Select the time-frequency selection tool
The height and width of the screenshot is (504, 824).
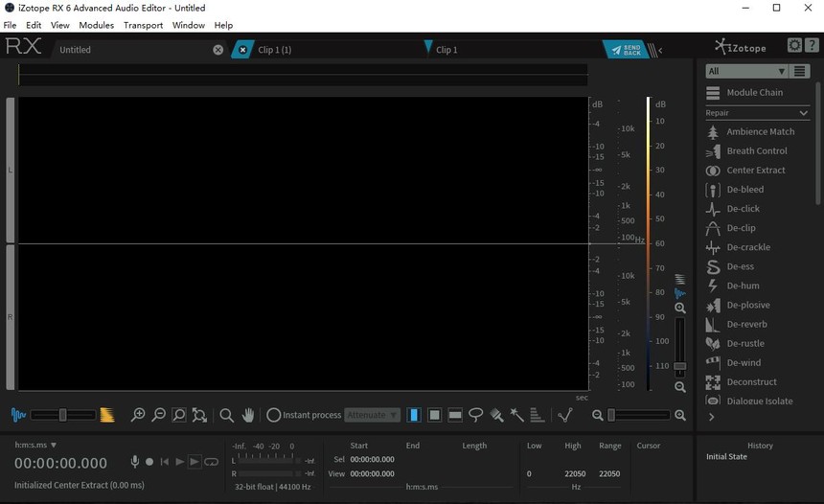tap(435, 415)
